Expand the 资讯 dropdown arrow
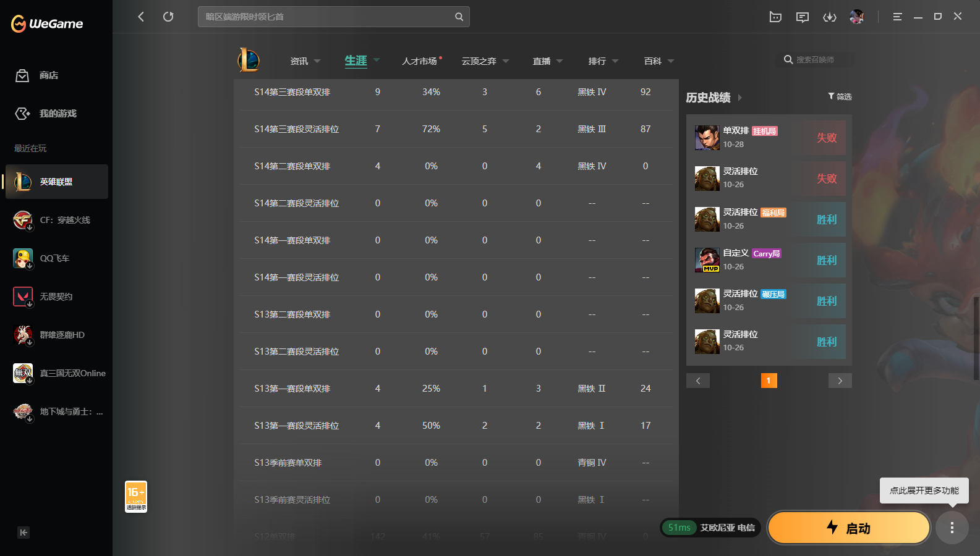 point(317,61)
